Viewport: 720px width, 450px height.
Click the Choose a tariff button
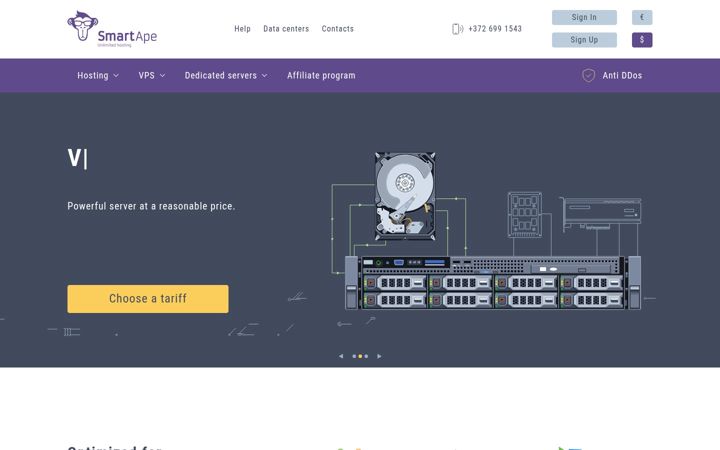(148, 299)
